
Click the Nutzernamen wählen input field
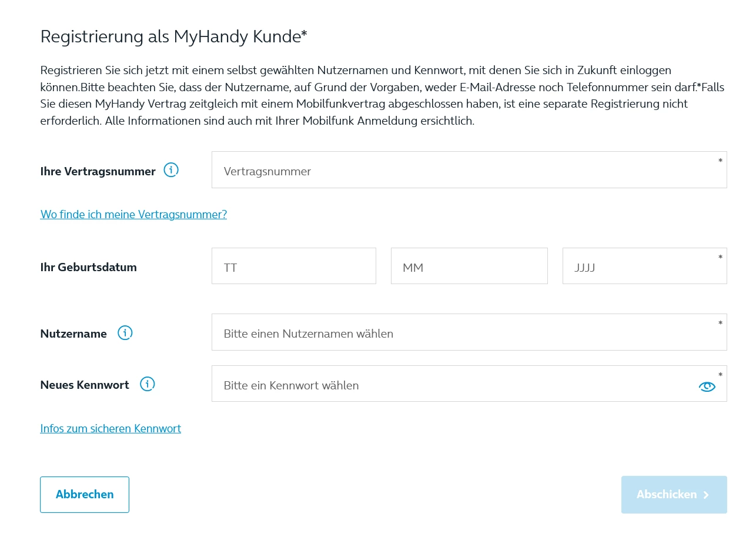pos(469,333)
